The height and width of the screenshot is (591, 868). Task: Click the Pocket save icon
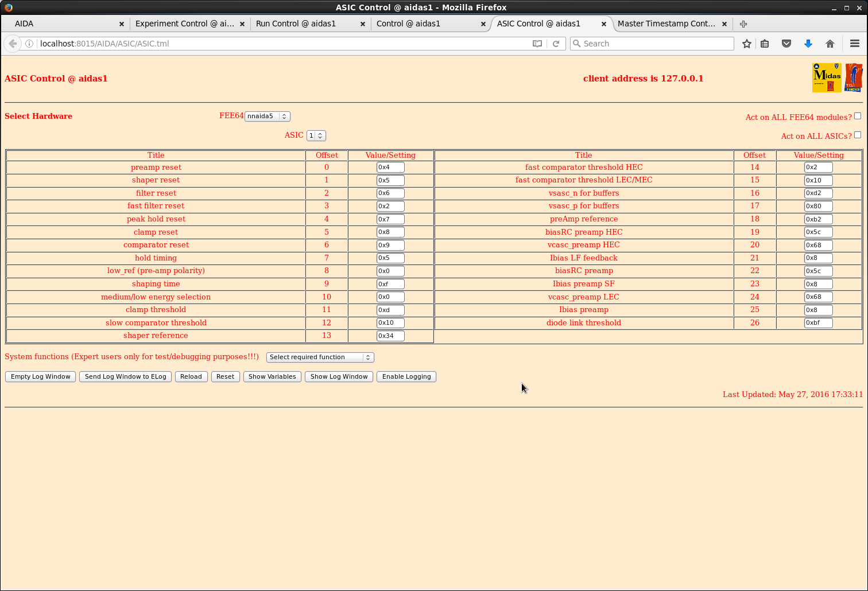[786, 44]
